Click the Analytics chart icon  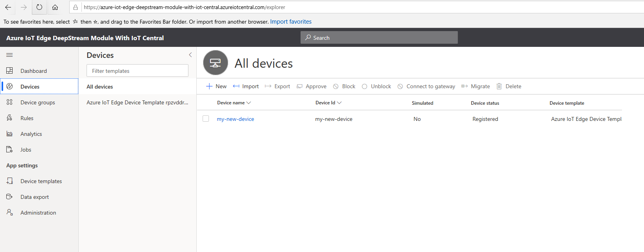pos(9,134)
